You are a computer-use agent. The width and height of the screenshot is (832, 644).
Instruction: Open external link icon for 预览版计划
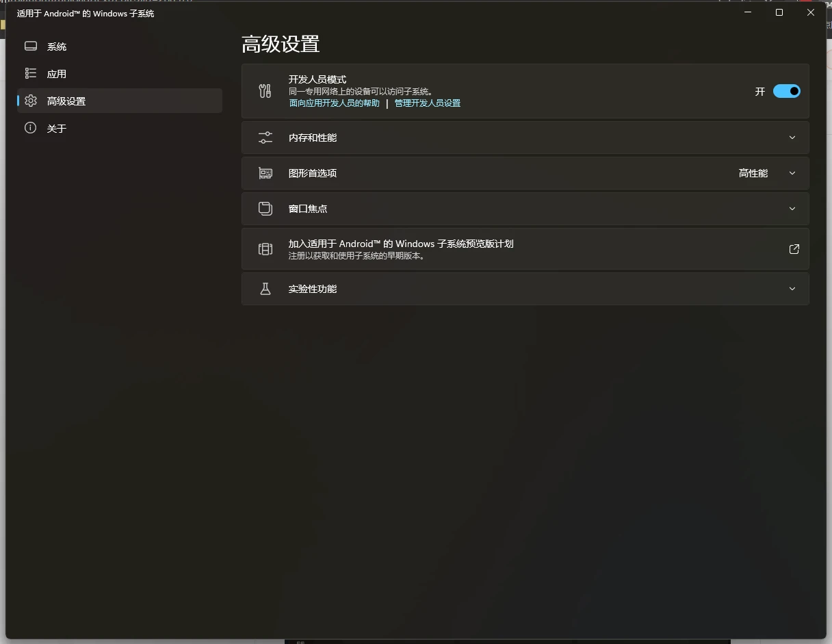794,249
